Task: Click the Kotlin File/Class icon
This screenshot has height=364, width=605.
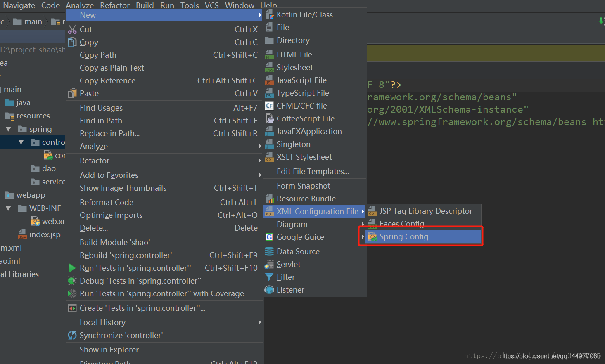Action: [269, 15]
